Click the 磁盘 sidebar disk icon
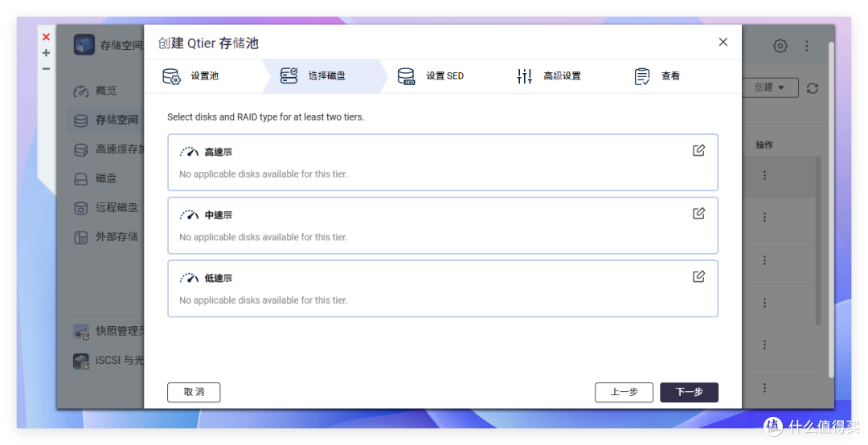 (x=81, y=179)
